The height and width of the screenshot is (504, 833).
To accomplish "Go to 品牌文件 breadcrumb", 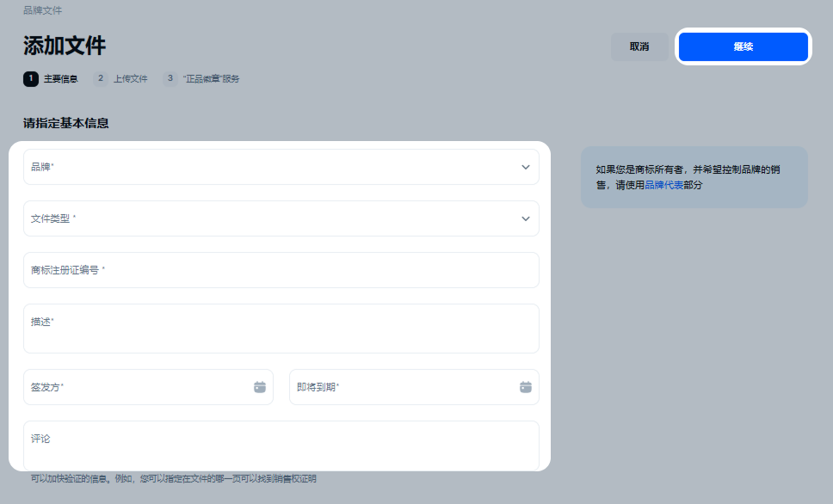I will pyautogui.click(x=42, y=10).
